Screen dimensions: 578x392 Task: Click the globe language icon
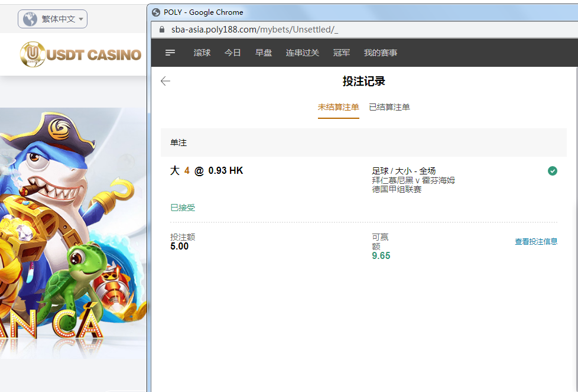click(x=30, y=19)
